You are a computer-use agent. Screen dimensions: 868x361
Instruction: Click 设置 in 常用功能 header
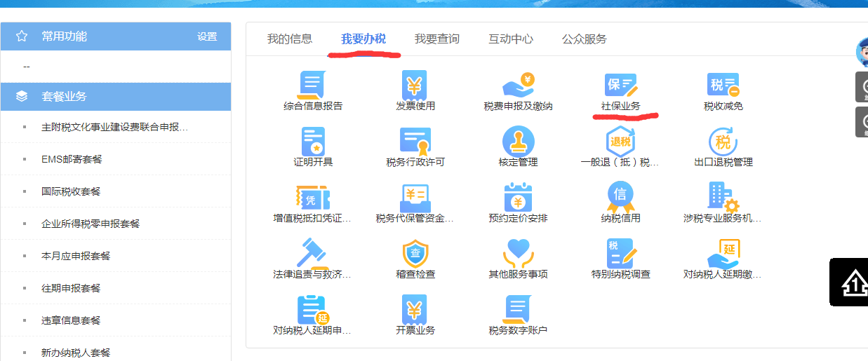click(x=207, y=36)
